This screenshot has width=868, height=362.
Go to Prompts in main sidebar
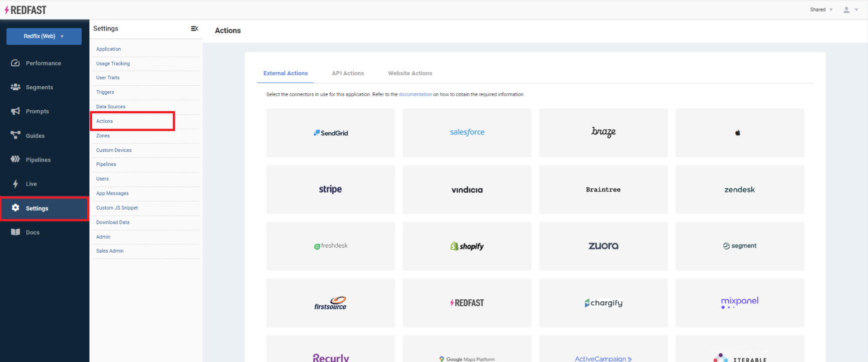[38, 111]
